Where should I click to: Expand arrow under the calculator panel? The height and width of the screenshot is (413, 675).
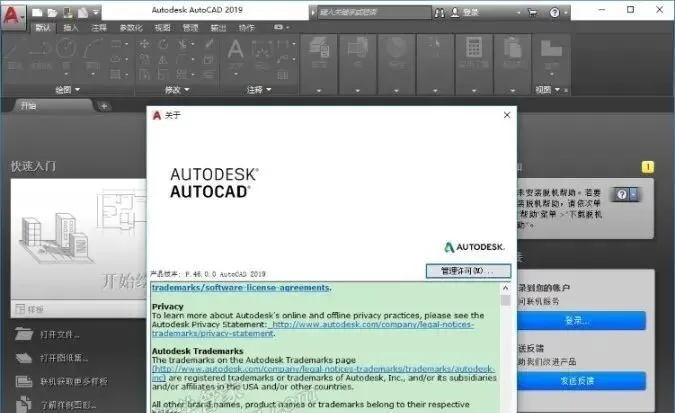tap(474, 91)
